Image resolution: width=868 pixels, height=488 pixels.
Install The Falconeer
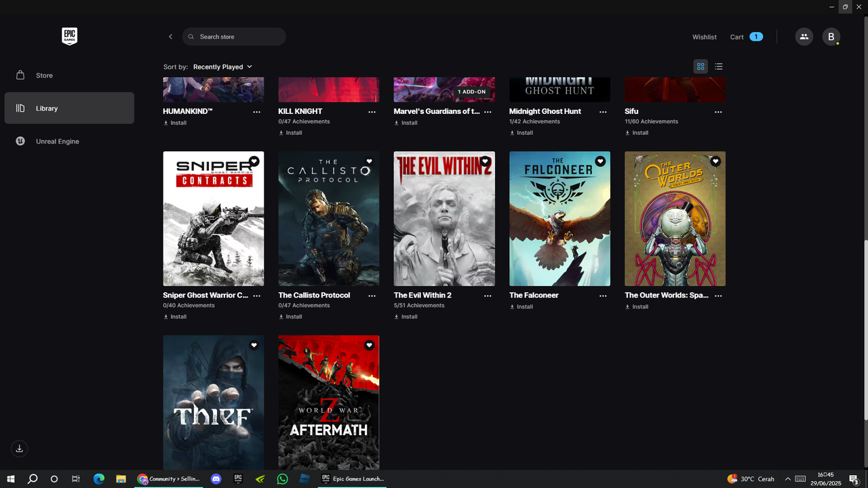521,307
